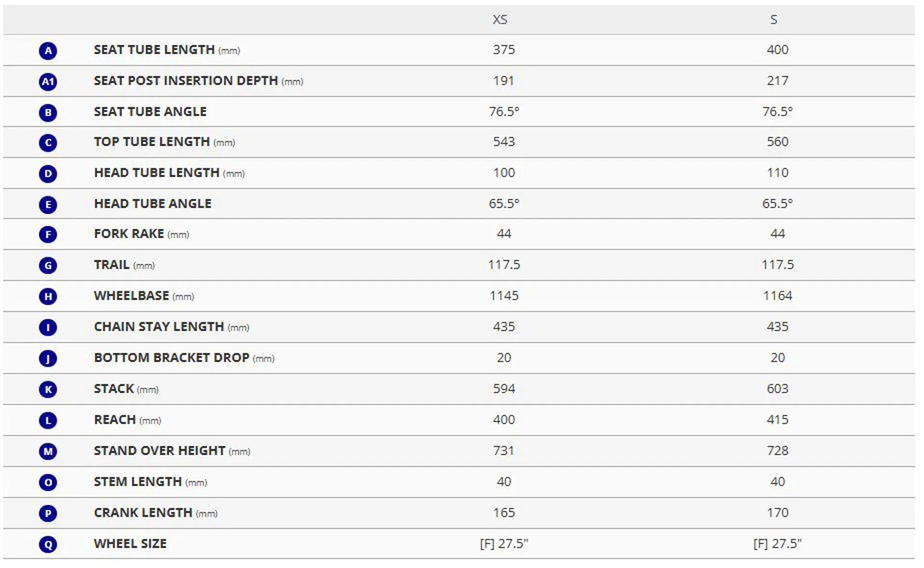Click the A1 seat post insertion icon
The height and width of the screenshot is (568, 924).
click(48, 81)
